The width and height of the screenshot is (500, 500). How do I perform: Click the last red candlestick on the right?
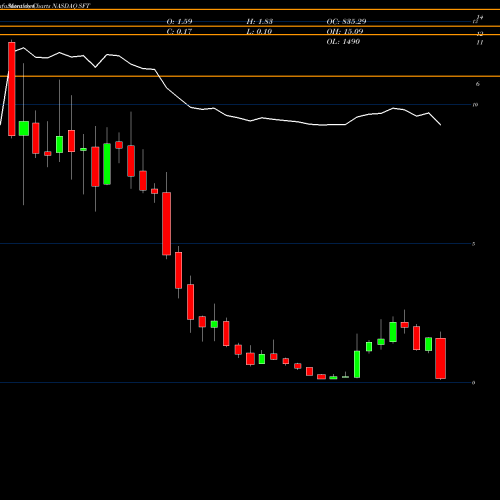coord(441,358)
